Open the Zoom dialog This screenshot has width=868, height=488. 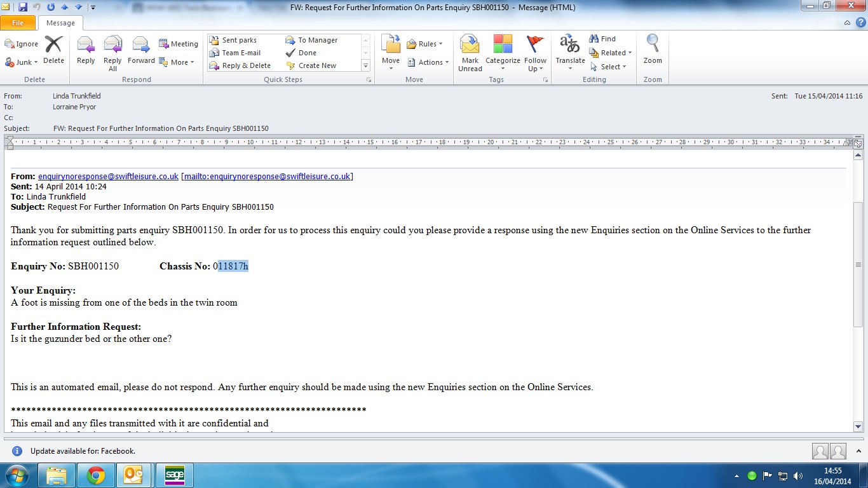point(653,50)
